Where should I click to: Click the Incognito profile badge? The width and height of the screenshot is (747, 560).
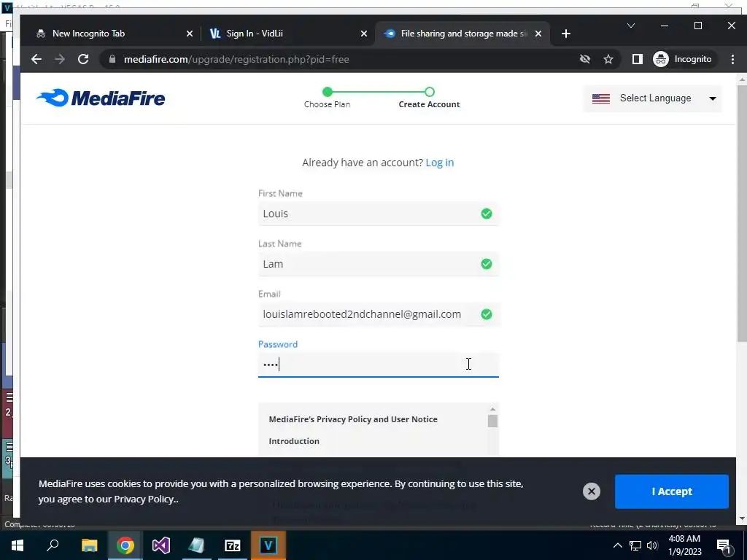pyautogui.click(x=683, y=59)
